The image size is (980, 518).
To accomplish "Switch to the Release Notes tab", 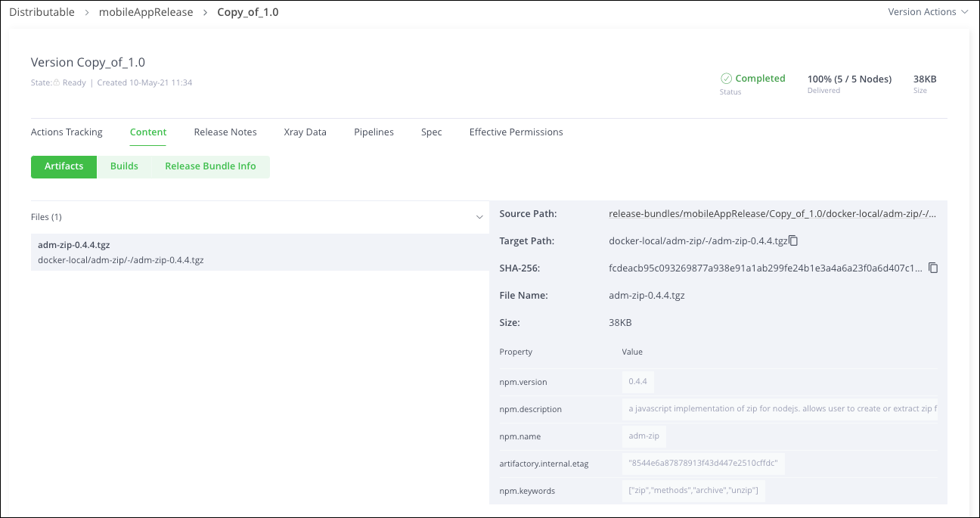I will click(225, 132).
